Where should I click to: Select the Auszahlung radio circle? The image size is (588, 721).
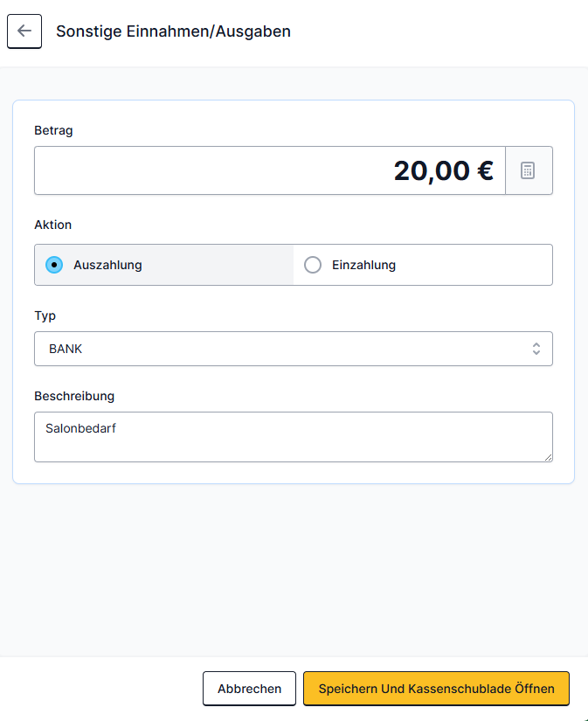[x=54, y=265]
